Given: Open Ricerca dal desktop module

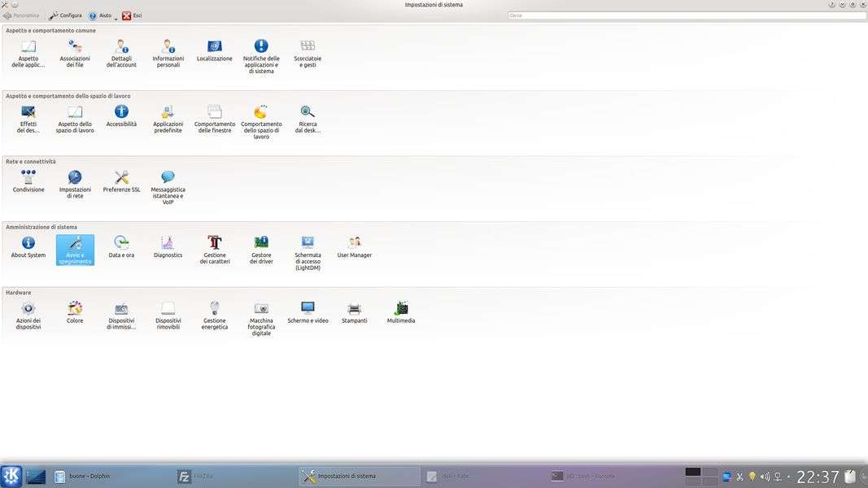Looking at the screenshot, I should coord(308,119).
